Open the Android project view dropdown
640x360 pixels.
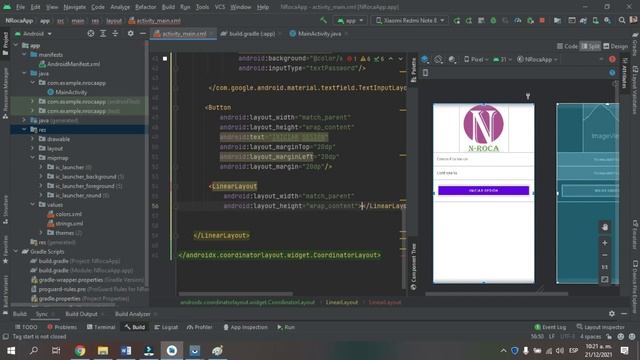33,33
